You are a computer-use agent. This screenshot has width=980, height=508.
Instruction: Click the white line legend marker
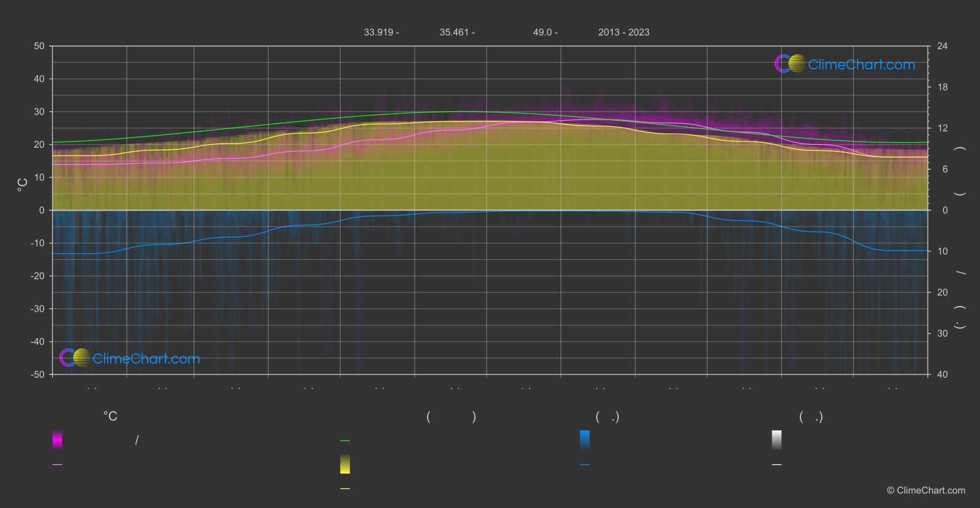(x=777, y=465)
